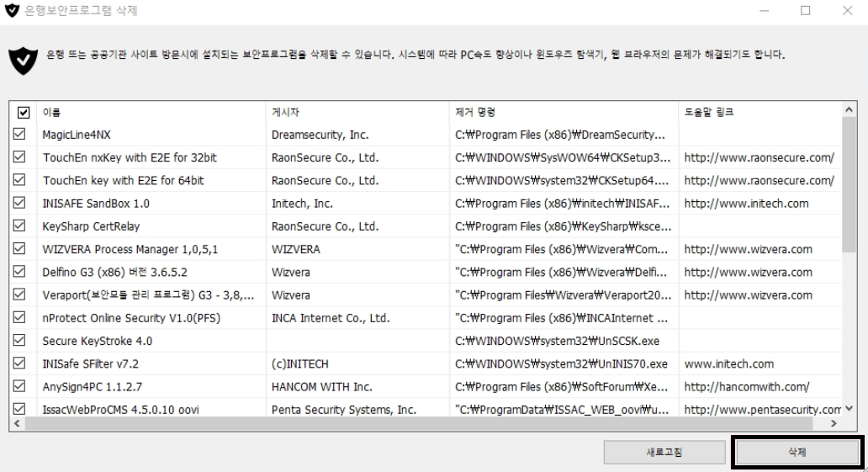Uncheck TouchEn key with E2E for 64bit

pyautogui.click(x=19, y=180)
